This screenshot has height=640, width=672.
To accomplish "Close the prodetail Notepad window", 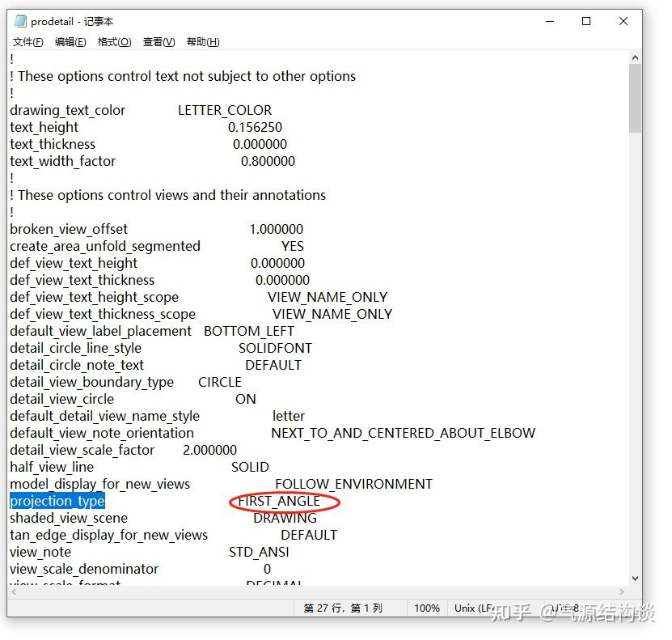I will pos(623,21).
